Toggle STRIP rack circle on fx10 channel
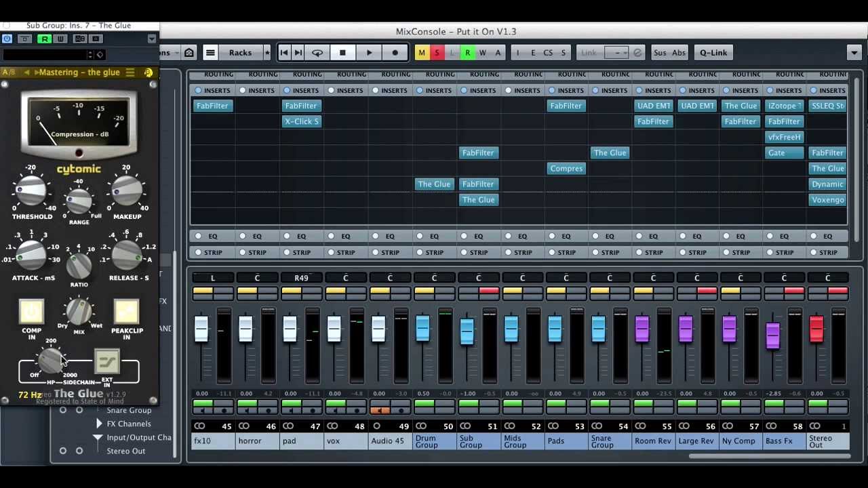 point(198,252)
